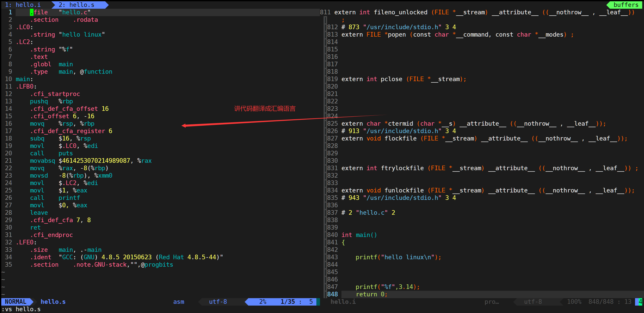
Task: Click the 'return 0;' line
Action: coord(371,294)
